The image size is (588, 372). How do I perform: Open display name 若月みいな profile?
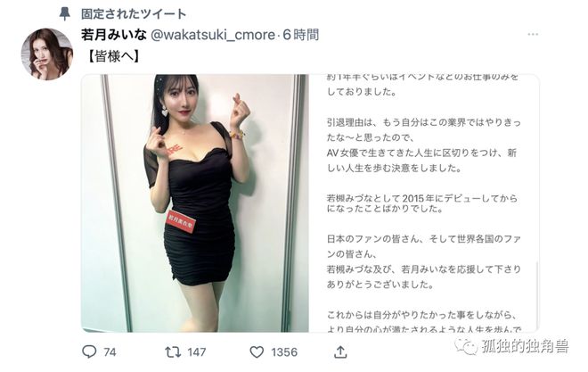(114, 35)
